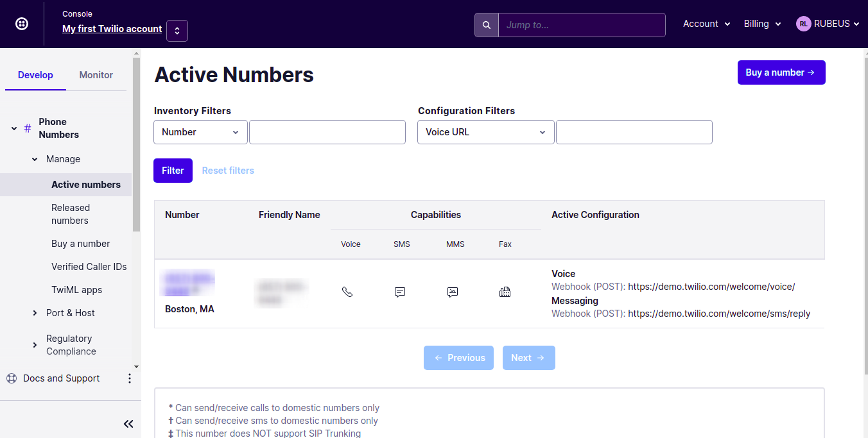Click the Voice capability phone icon
The height and width of the screenshot is (438, 868).
pyautogui.click(x=347, y=292)
